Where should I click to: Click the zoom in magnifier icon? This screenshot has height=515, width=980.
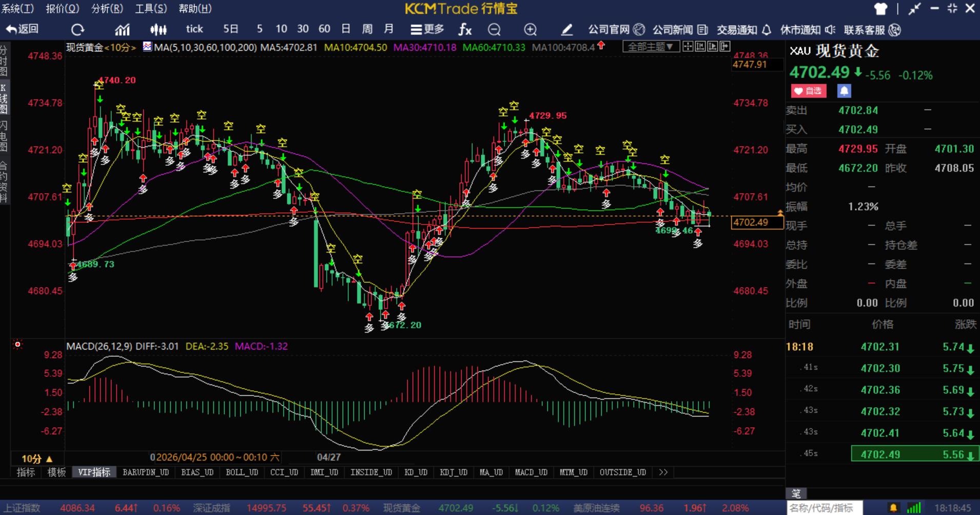click(x=531, y=29)
